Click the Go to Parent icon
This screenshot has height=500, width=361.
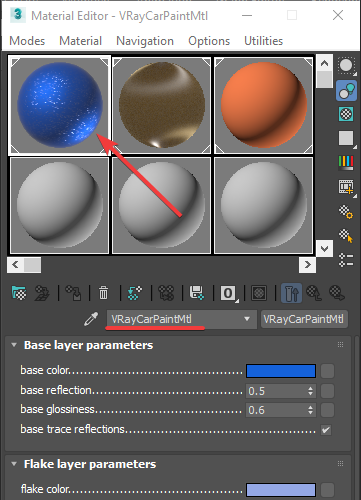point(314,293)
